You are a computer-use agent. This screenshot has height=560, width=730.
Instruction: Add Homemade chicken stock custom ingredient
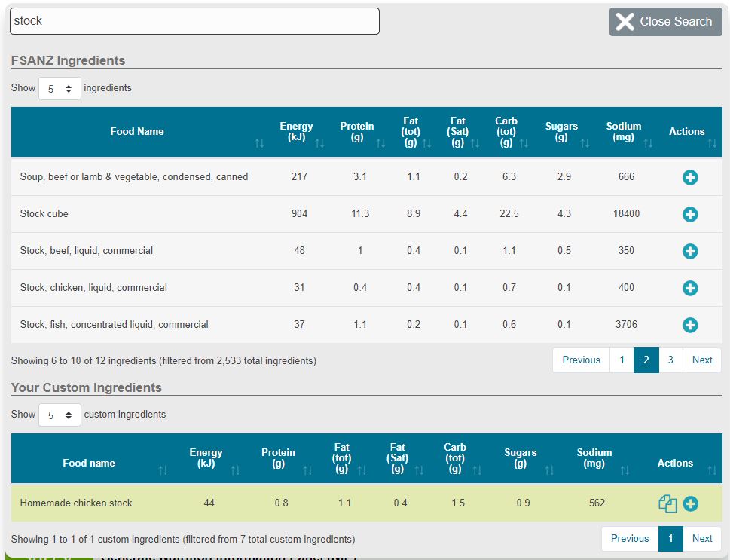(690, 503)
